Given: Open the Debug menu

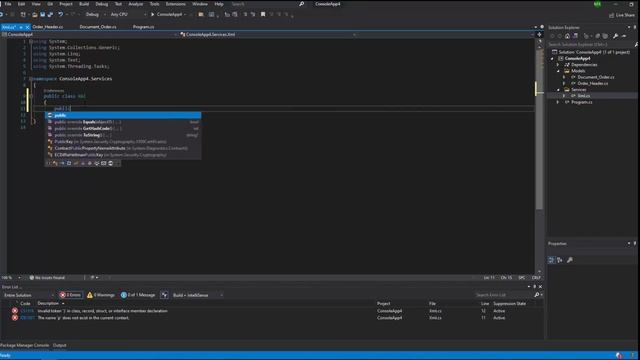Looking at the screenshot, I should (x=102, y=4).
